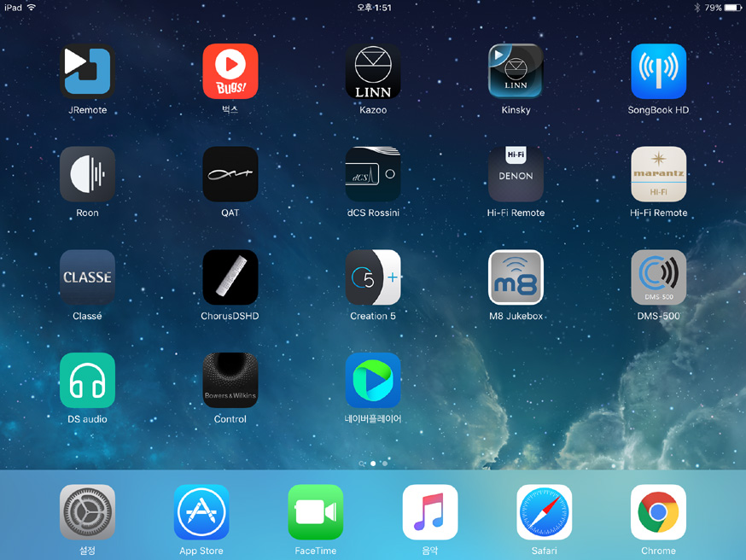746x560 pixels.
Task: Open the Denon Hi-Fi Remote app
Action: click(x=516, y=174)
